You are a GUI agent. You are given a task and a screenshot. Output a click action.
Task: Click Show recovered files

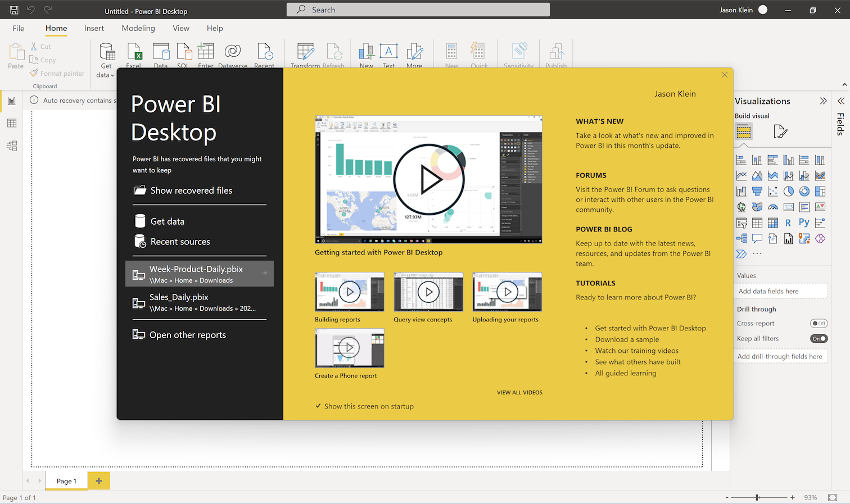[x=183, y=190]
